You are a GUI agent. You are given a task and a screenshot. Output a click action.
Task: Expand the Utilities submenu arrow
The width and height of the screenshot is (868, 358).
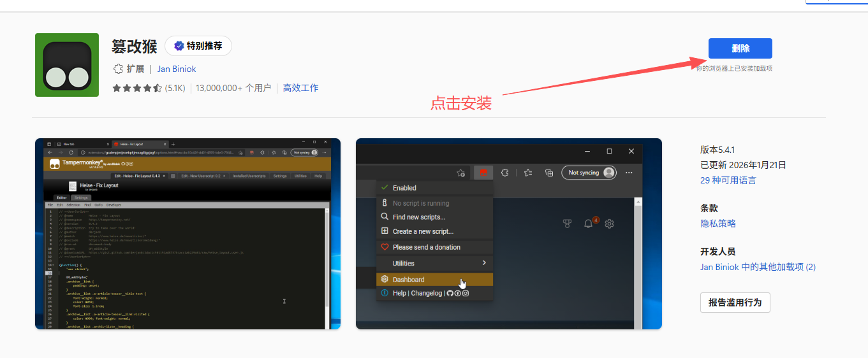click(484, 263)
